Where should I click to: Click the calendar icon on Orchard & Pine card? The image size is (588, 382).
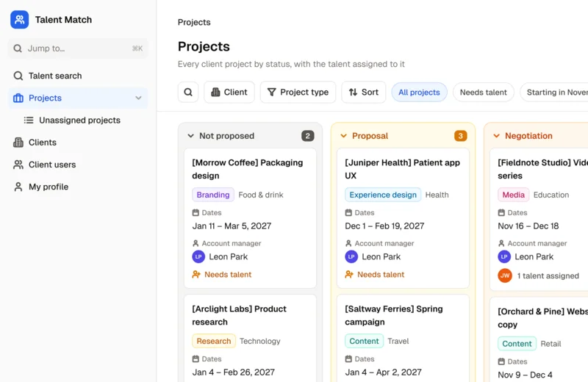[x=501, y=361]
